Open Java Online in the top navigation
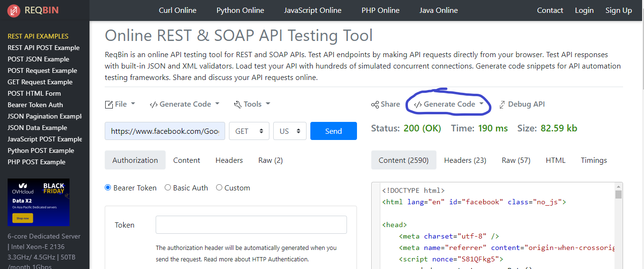 pos(438,10)
